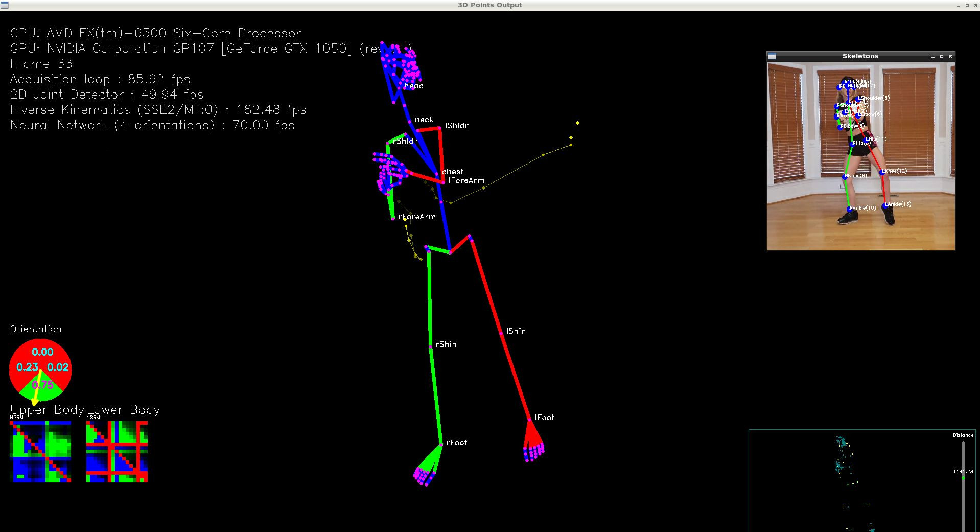Click the 'Upper Body' label
The width and height of the screenshot is (980, 532).
coord(47,410)
